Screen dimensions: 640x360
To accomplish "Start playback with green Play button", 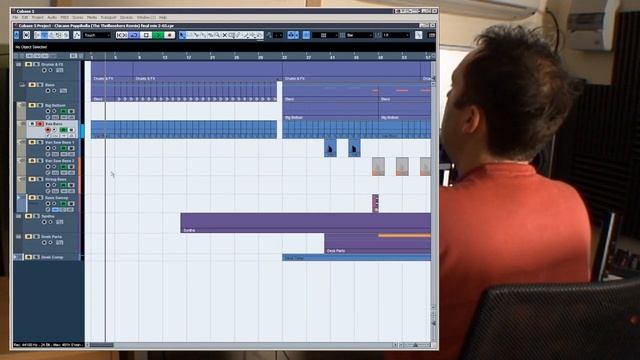I will 158,35.
